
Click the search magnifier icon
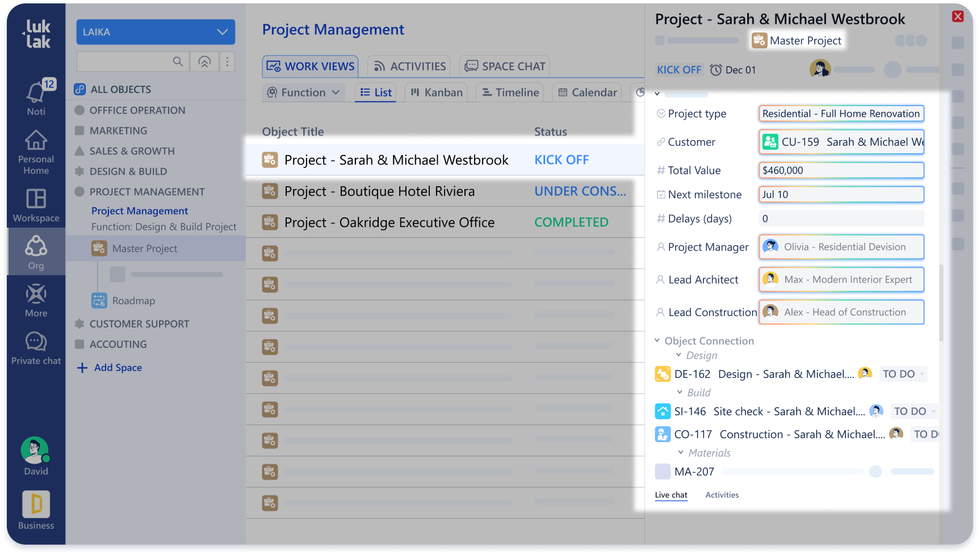click(x=178, y=61)
